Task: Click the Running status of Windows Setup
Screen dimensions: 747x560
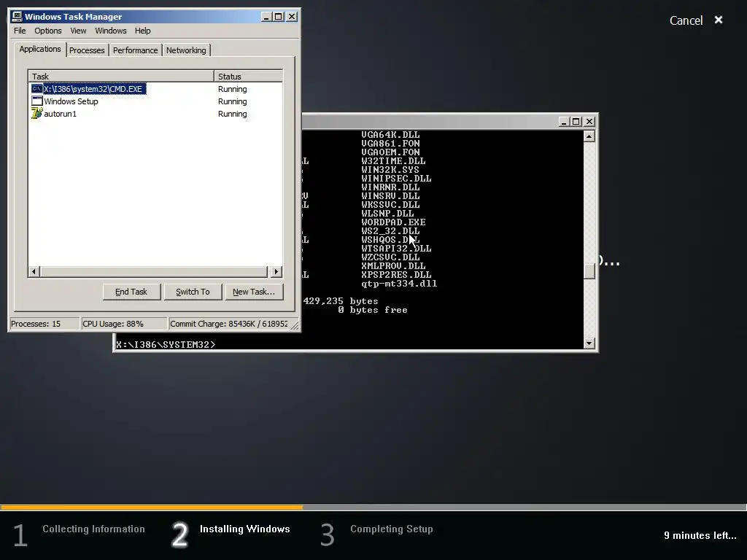Action: pos(233,101)
